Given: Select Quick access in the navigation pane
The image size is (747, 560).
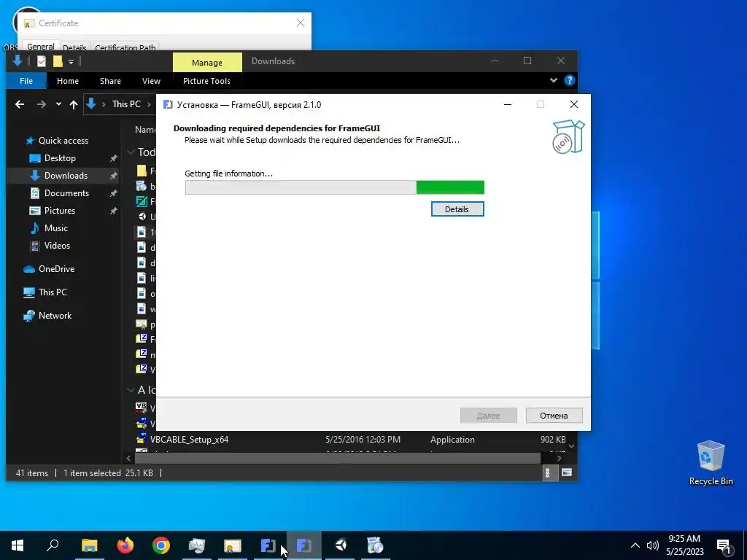Looking at the screenshot, I should click(x=63, y=141).
